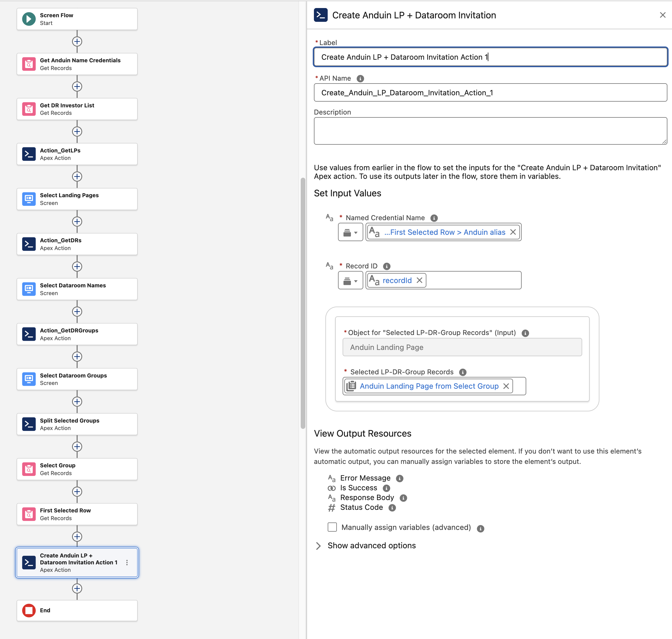Click the canvas vertical scrollbar
The width and height of the screenshot is (672, 639).
click(303, 303)
